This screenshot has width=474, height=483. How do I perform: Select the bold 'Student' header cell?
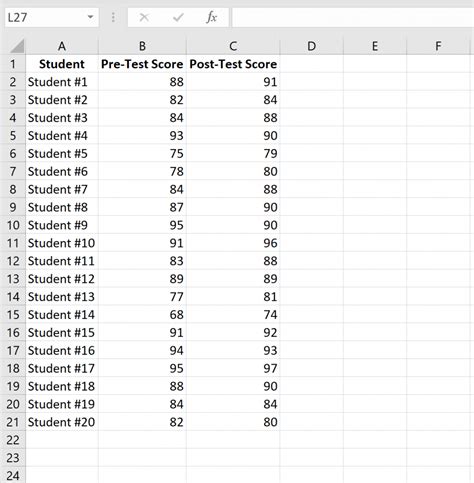(x=62, y=64)
